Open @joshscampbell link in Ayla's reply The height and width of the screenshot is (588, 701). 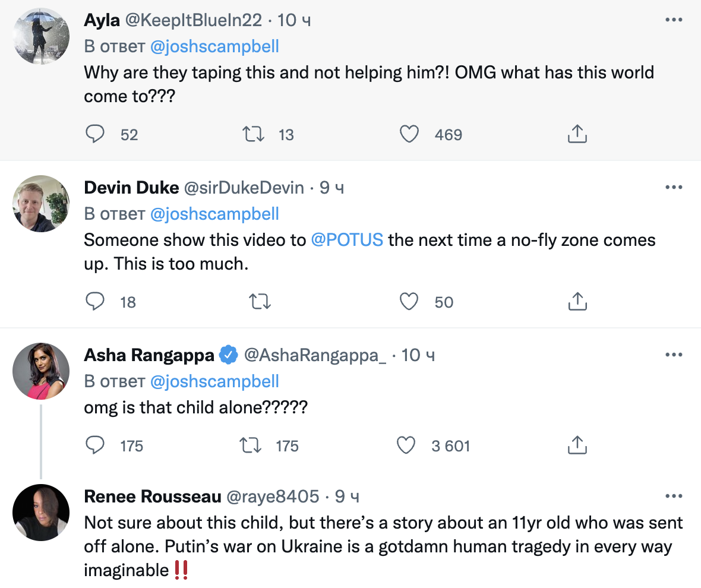[x=214, y=47]
